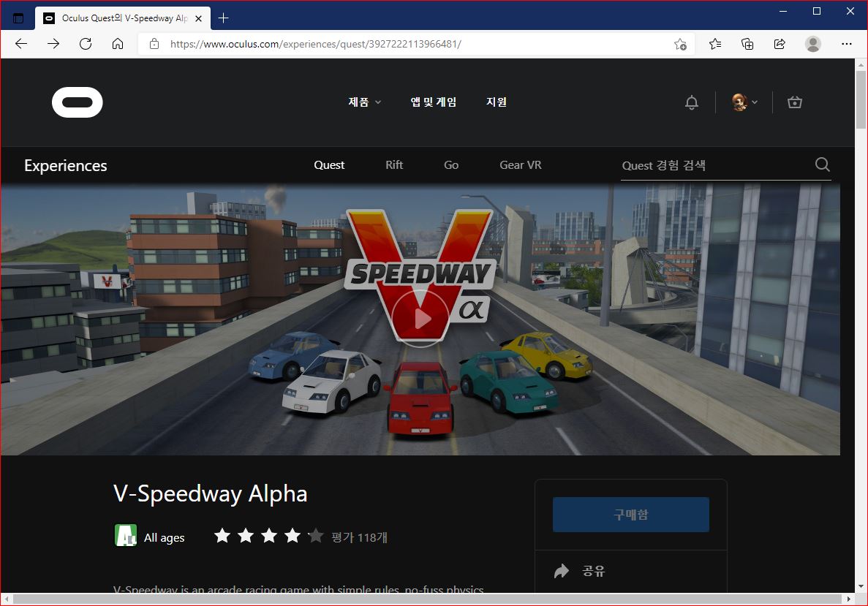Click the address bar URL
This screenshot has width=868, height=606.
tap(315, 44)
